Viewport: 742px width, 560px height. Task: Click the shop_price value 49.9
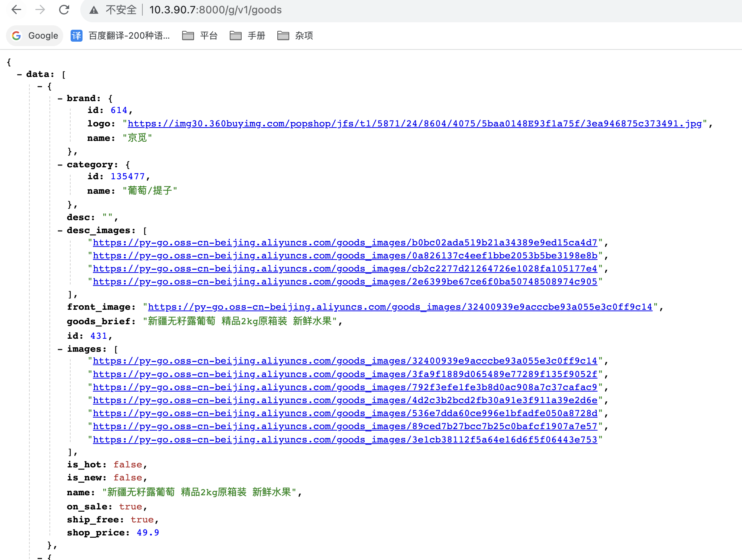(x=148, y=533)
